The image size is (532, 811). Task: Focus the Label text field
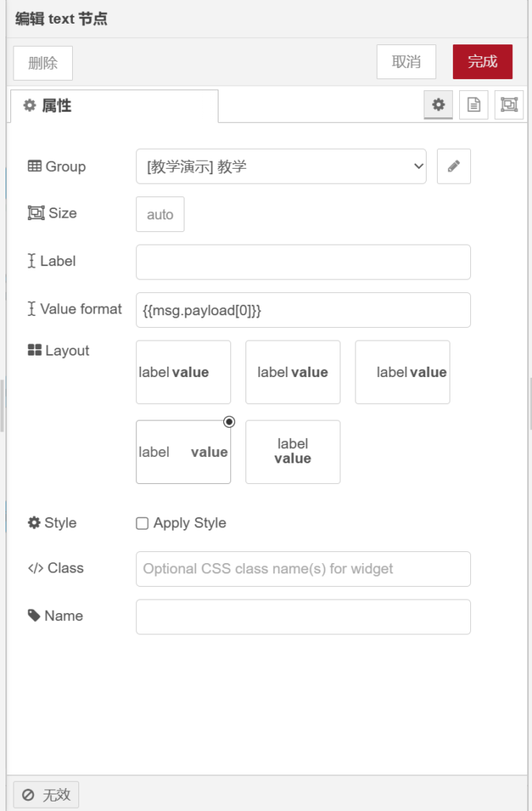pyautogui.click(x=303, y=262)
